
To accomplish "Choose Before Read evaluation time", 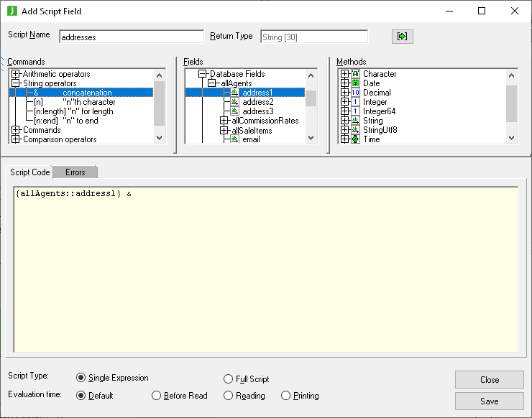I will tap(156, 396).
